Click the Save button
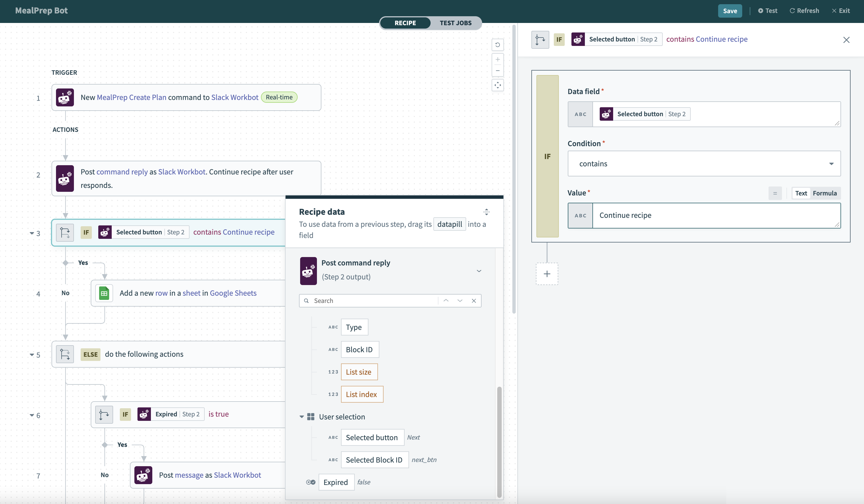The image size is (864, 504). pos(730,11)
